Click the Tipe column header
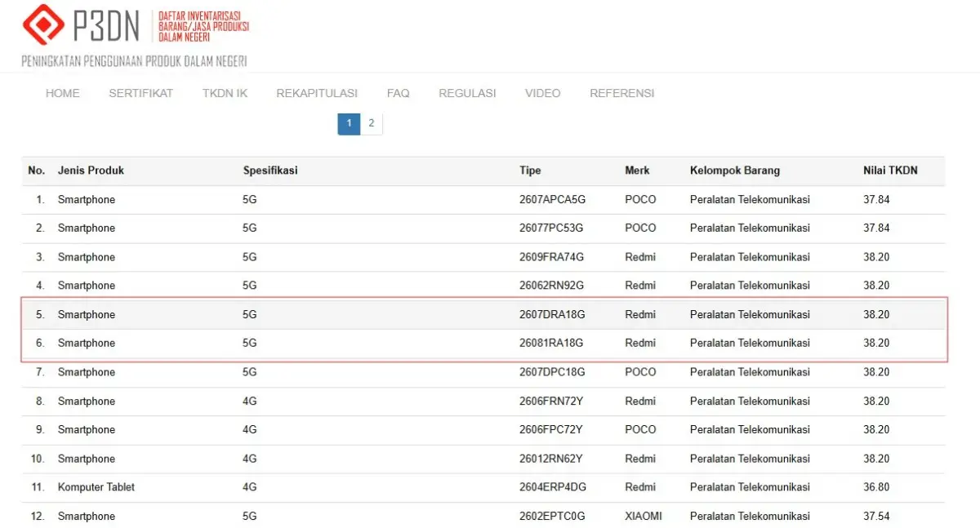 point(530,171)
